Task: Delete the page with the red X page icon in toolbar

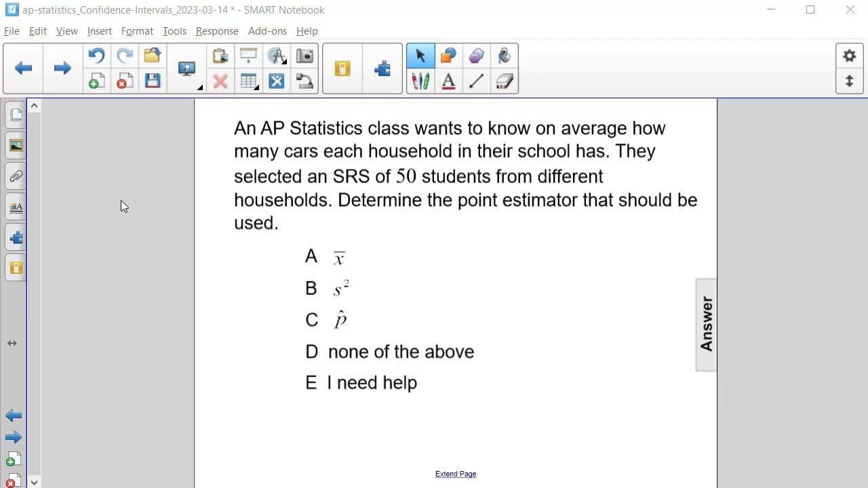Action: click(125, 81)
